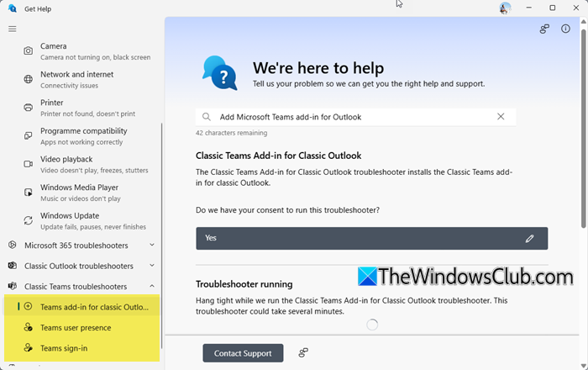This screenshot has width=588, height=370.
Task: Open the info icon at top right
Action: (x=565, y=29)
